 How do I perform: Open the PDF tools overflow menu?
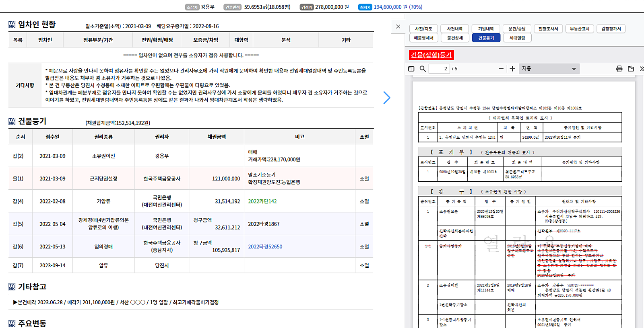click(x=641, y=69)
